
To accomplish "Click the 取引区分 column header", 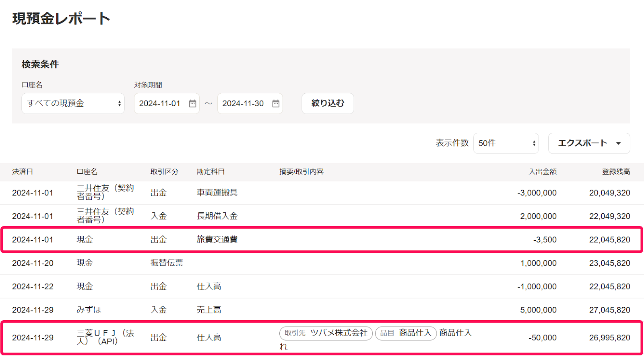I will 165,172.
